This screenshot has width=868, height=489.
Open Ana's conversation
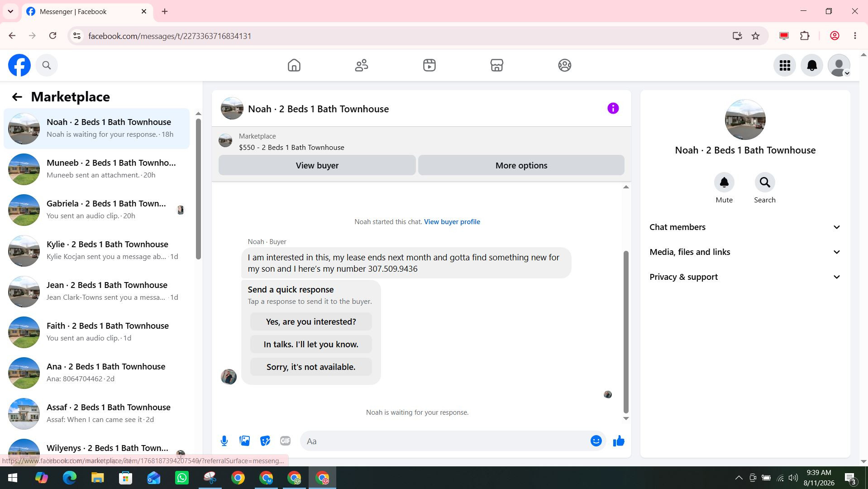click(x=97, y=373)
